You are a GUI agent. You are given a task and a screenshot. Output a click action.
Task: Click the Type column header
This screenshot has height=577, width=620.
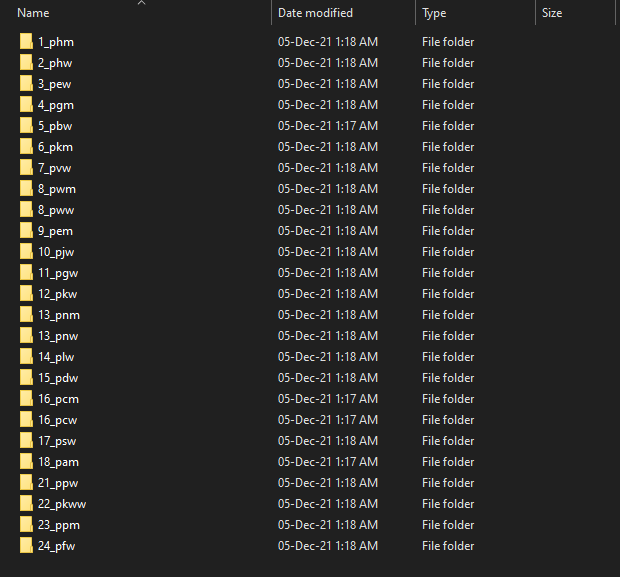[434, 14]
